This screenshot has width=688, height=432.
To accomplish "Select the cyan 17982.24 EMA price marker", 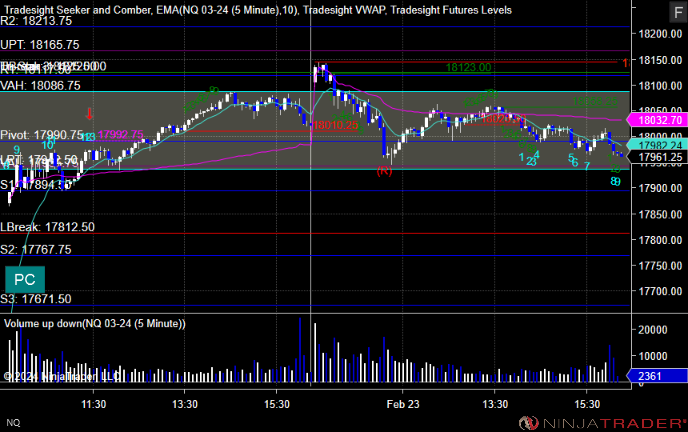I will (657, 145).
